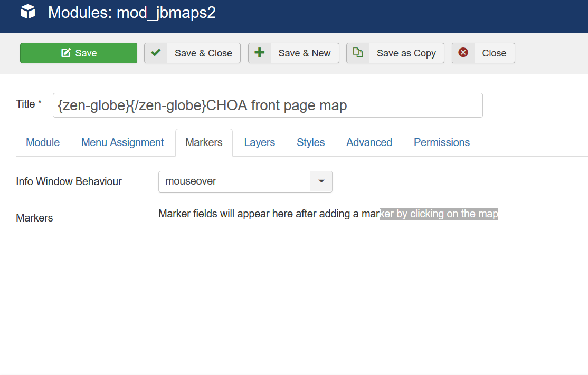
Task: Select the Markers tab
Action: tap(204, 142)
